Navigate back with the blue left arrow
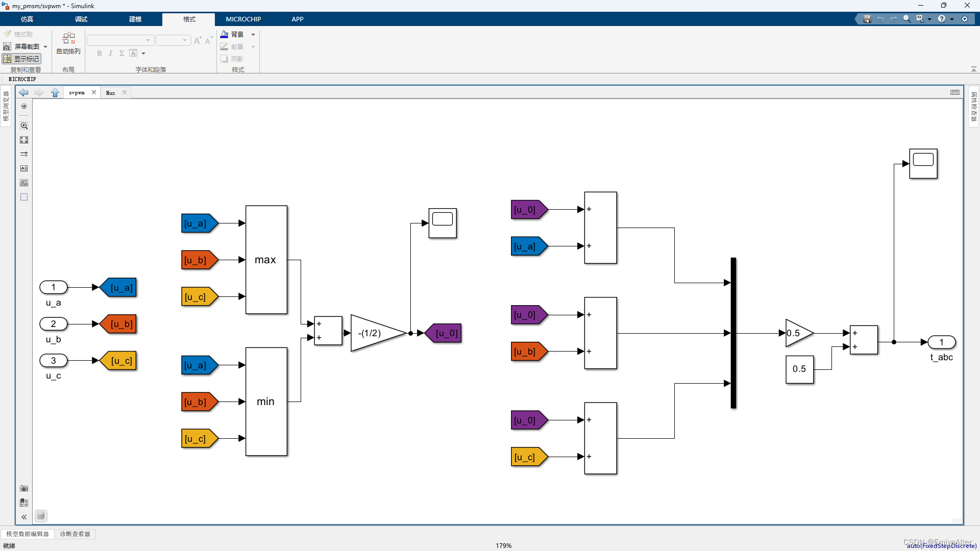This screenshot has width=980, height=551. click(x=23, y=92)
